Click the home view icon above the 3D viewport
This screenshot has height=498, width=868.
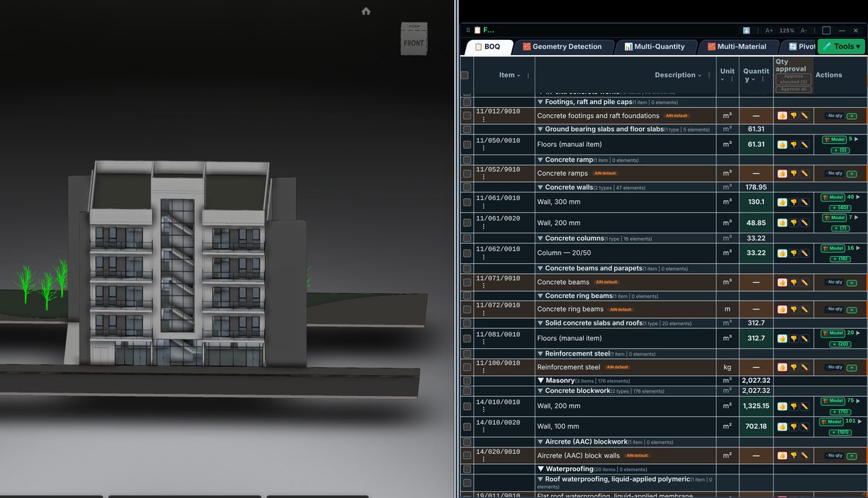click(x=366, y=11)
